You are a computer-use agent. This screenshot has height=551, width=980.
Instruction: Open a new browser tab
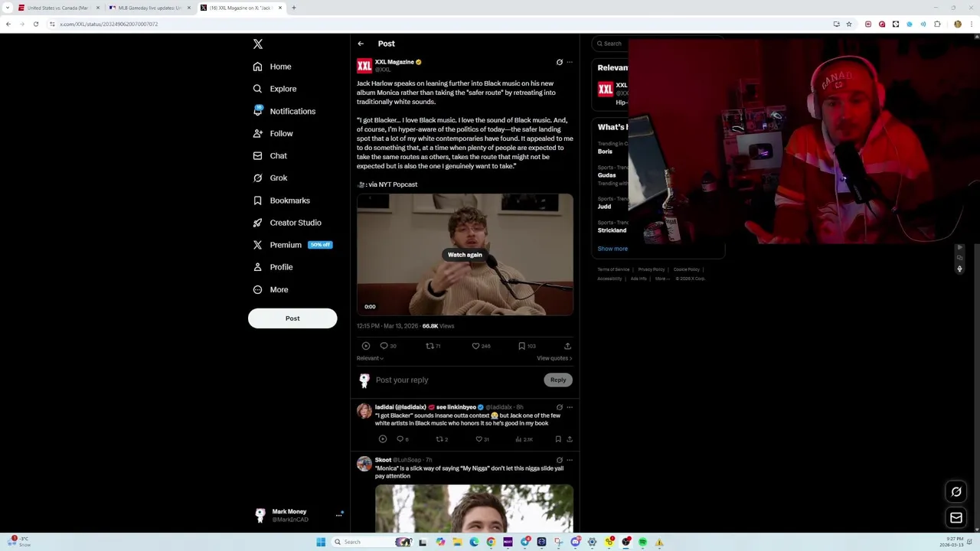tap(293, 8)
